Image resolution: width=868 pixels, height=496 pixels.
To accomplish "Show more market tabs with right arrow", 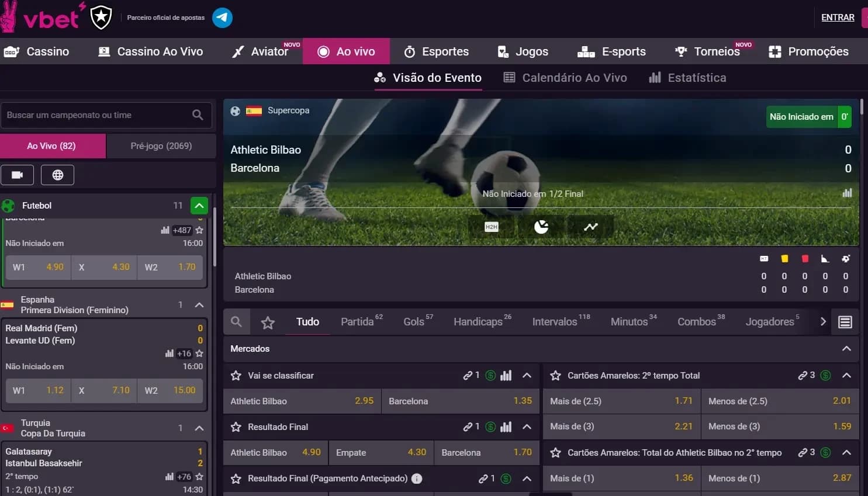I will (823, 322).
